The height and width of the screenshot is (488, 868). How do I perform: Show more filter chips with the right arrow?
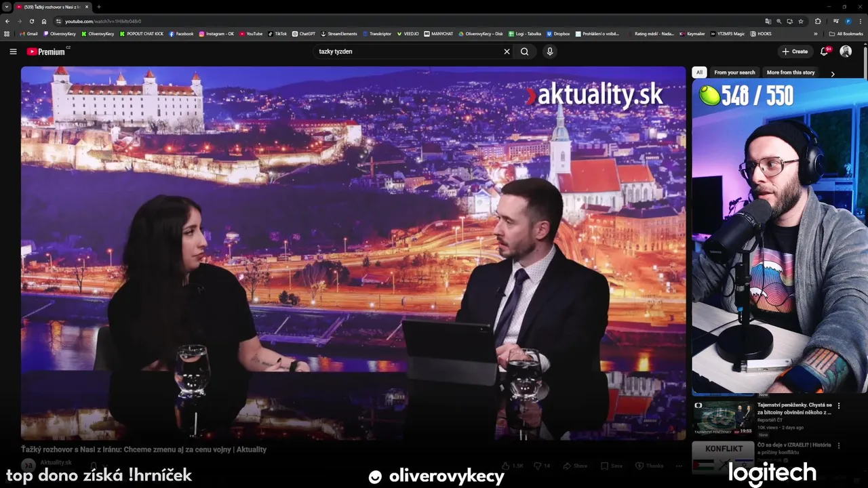[833, 73]
